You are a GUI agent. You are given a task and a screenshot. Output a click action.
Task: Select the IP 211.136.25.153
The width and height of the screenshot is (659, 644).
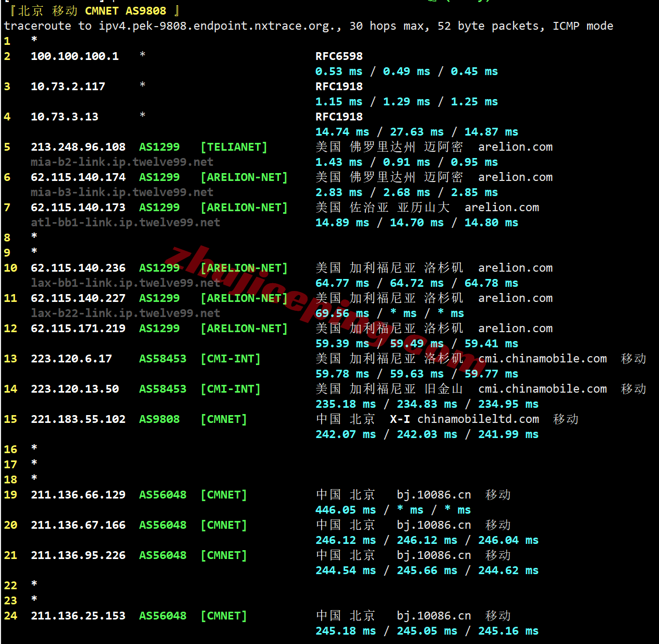tap(78, 616)
